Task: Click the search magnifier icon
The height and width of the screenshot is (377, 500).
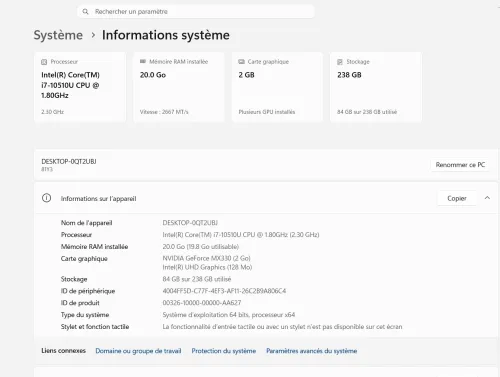Action: 85,12
